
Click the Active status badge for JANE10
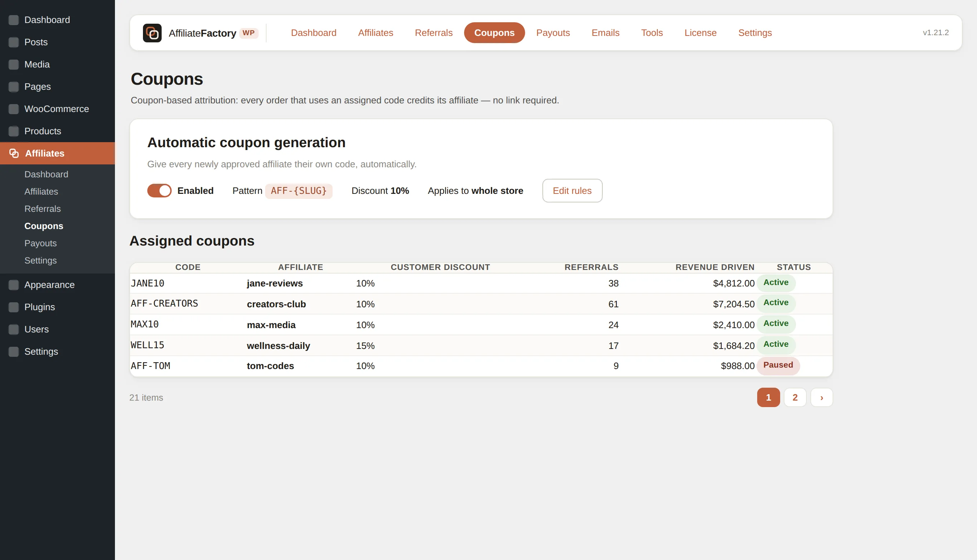776,283
